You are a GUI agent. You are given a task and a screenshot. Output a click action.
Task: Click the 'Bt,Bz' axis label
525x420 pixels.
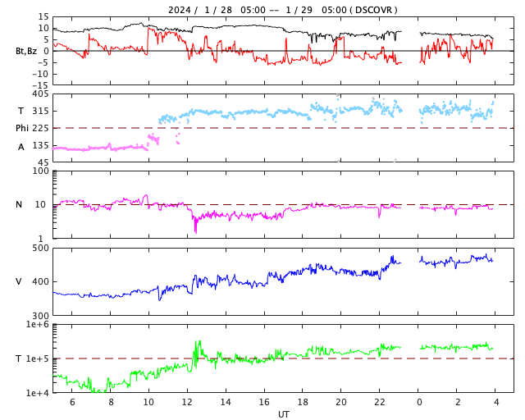click(26, 51)
